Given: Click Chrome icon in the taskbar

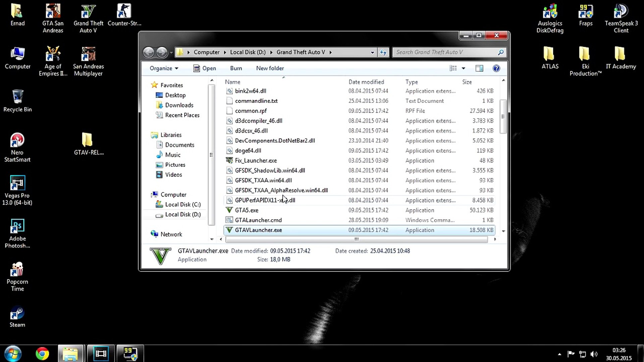Looking at the screenshot, I should 42,354.
